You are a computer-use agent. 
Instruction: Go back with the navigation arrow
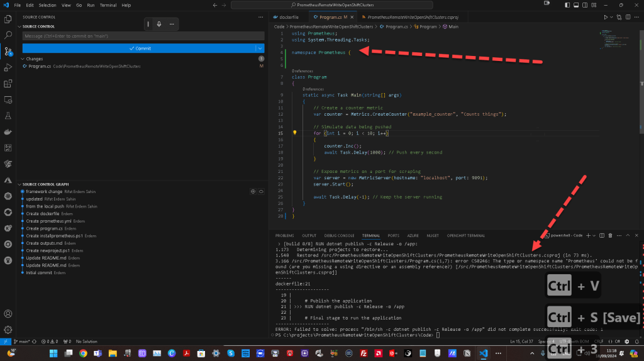(215, 5)
